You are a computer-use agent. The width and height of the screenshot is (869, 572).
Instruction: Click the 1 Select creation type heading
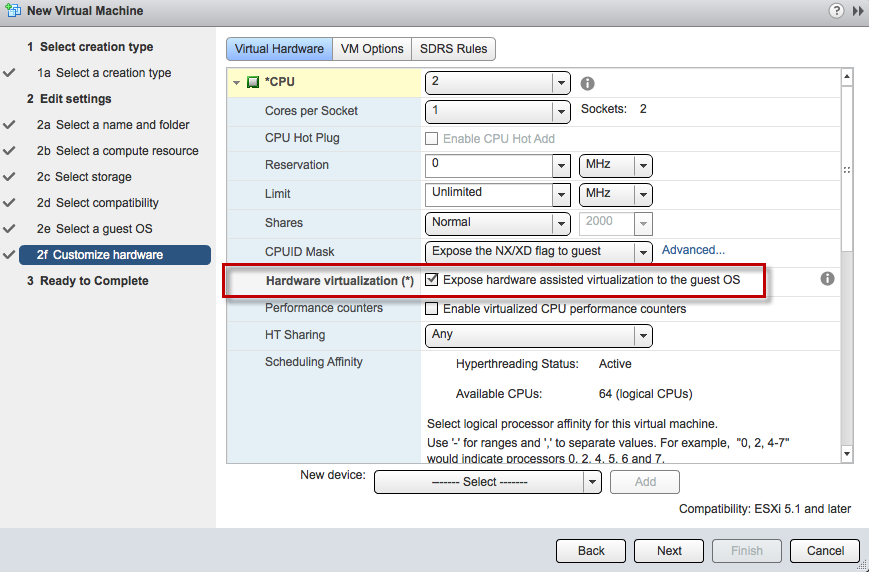(90, 47)
